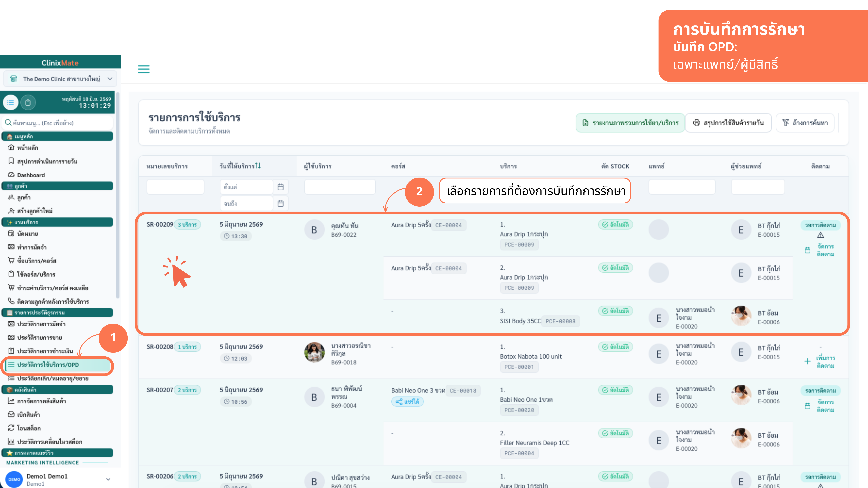
Task: Click the 3 บริการ badge on SR-00209
Action: click(x=187, y=225)
